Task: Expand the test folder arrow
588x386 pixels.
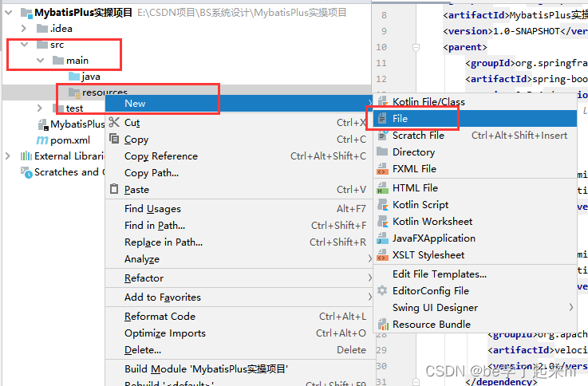Action: click(x=40, y=108)
